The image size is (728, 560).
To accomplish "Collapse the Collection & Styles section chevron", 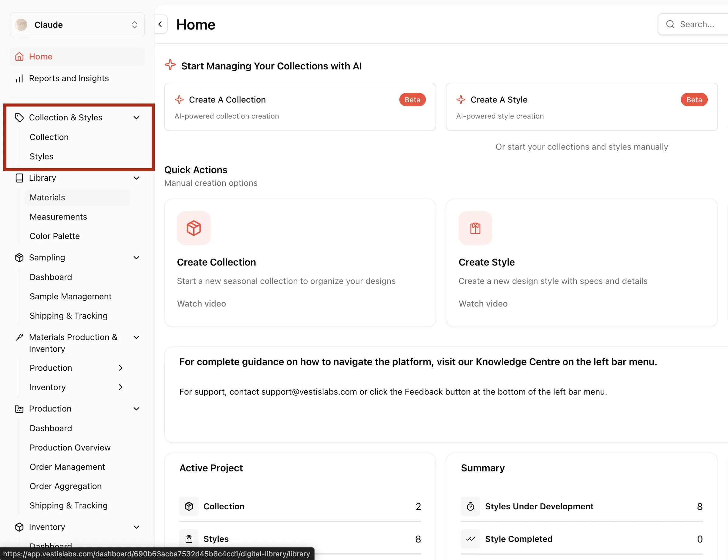I will (136, 118).
